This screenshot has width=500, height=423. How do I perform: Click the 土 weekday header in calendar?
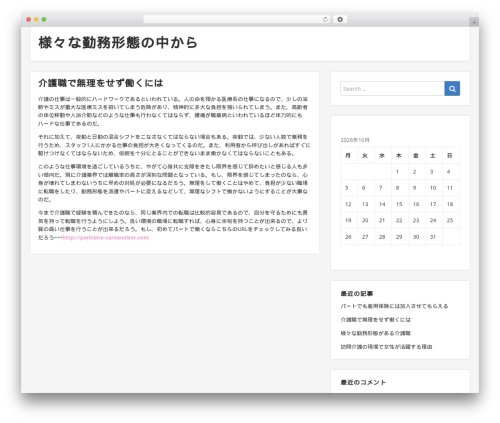click(x=433, y=155)
